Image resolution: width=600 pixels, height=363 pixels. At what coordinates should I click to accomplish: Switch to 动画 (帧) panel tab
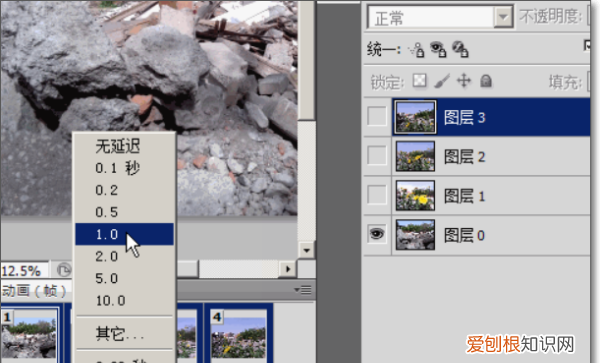click(x=35, y=291)
